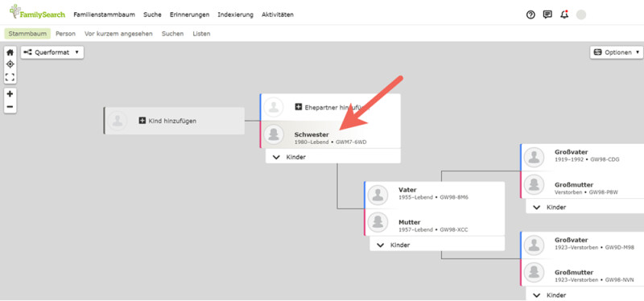Toggle fullscreen view icon
The width and height of the screenshot is (644, 301).
10,76
